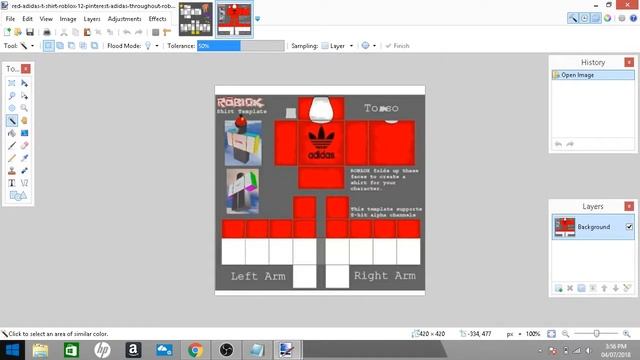Select the Shapes tool
The image size is (640, 360).
pos(18,196)
